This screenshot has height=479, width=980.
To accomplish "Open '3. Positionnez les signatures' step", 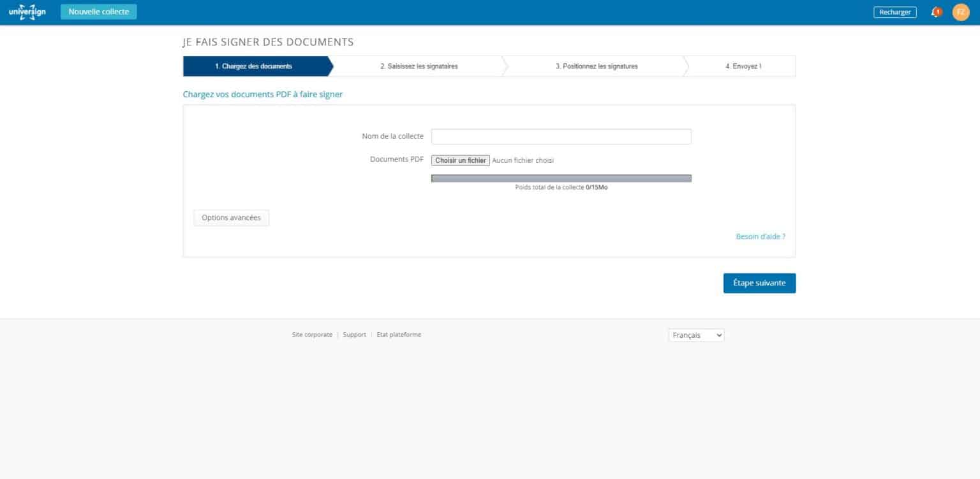I will pos(597,66).
